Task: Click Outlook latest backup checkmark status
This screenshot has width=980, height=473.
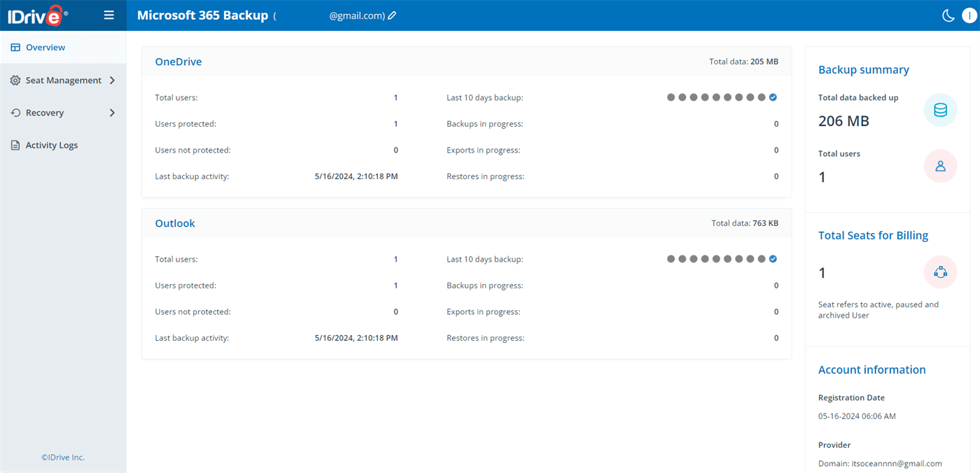Action: 773,259
